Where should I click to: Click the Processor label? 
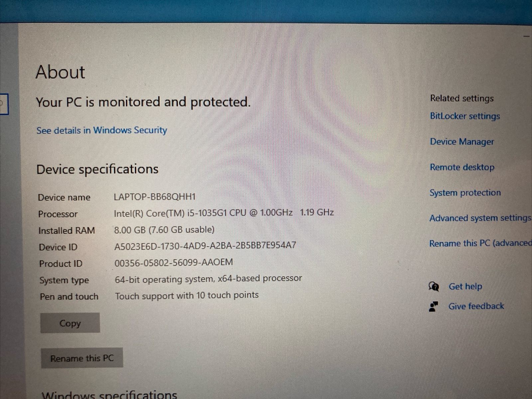tap(58, 214)
